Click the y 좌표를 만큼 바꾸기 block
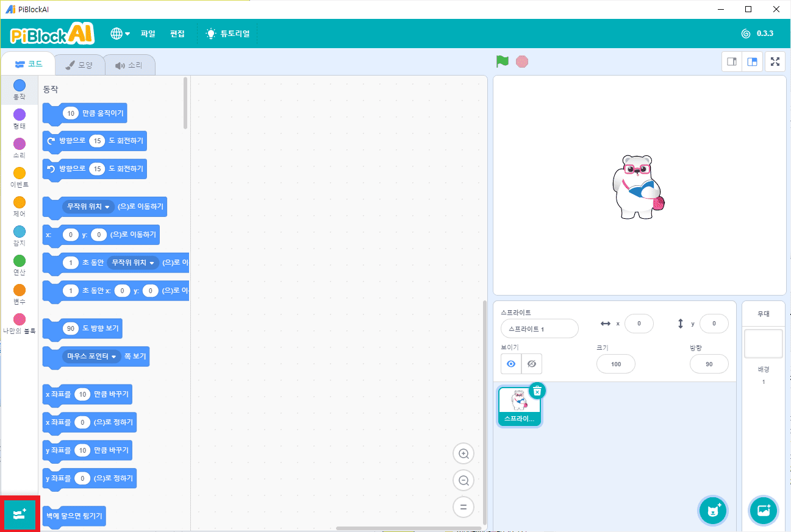This screenshot has height=532, width=791. click(87, 451)
